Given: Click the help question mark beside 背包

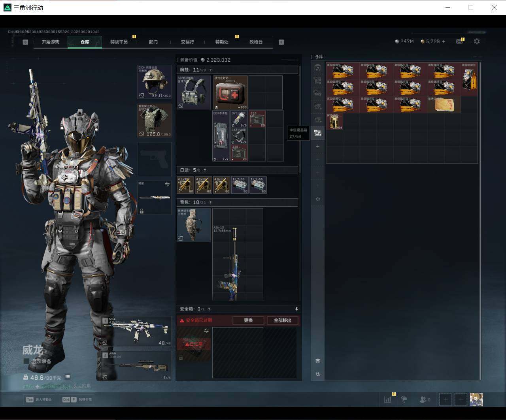Looking at the screenshot, I should pos(210,202).
